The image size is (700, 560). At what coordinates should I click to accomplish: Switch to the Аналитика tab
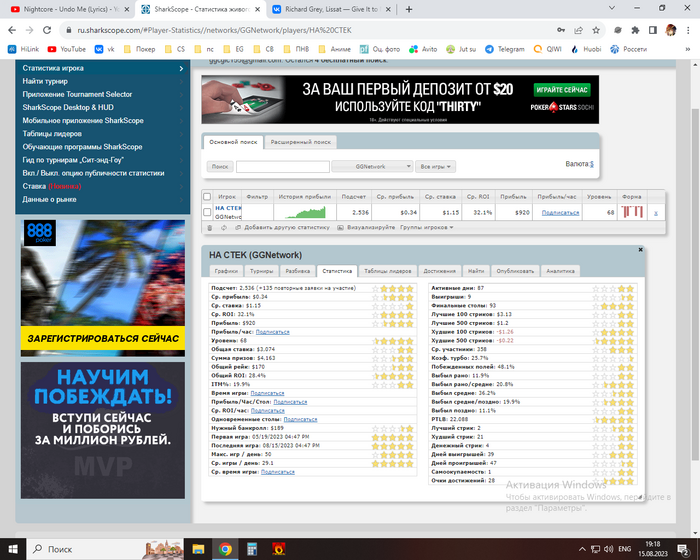click(560, 271)
